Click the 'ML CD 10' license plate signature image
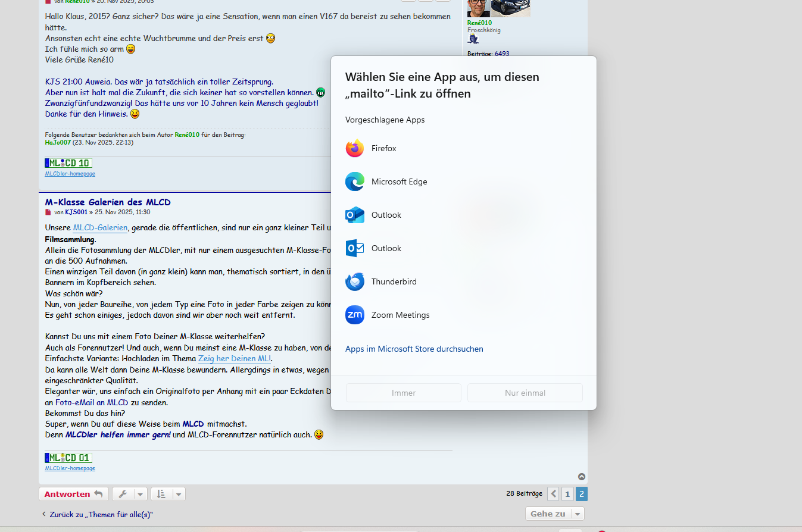Image resolution: width=802 pixels, height=532 pixels. [x=68, y=163]
